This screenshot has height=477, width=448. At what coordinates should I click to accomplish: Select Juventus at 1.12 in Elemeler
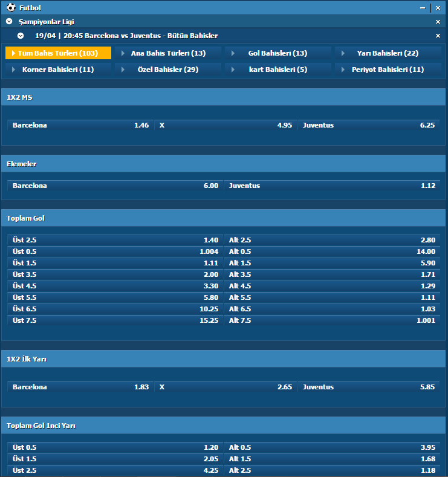click(332, 186)
